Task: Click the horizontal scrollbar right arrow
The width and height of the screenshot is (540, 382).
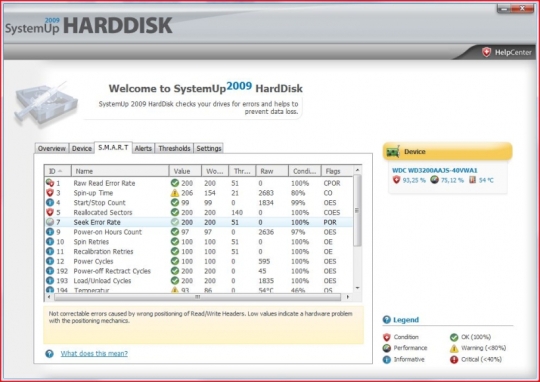Action: (348, 297)
